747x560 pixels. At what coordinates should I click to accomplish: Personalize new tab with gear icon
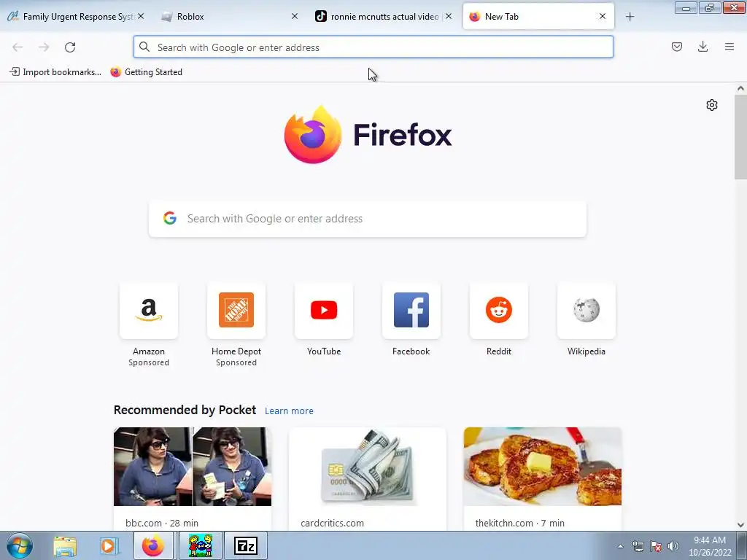point(712,105)
